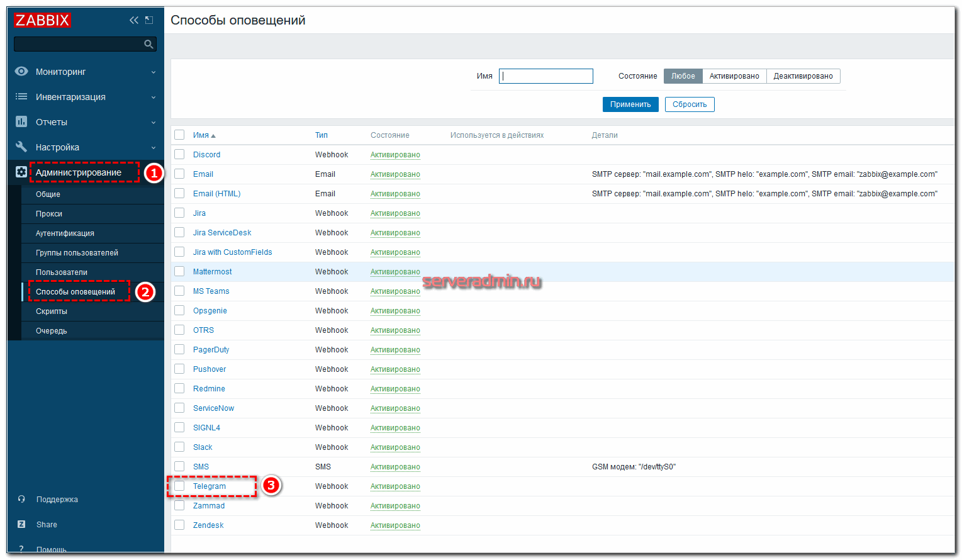Check the select-all checkbox in table header
This screenshot has height=560, width=962.
(x=179, y=135)
